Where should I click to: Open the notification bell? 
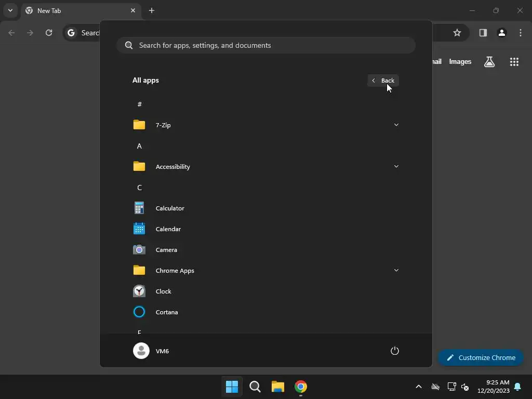[x=518, y=387]
